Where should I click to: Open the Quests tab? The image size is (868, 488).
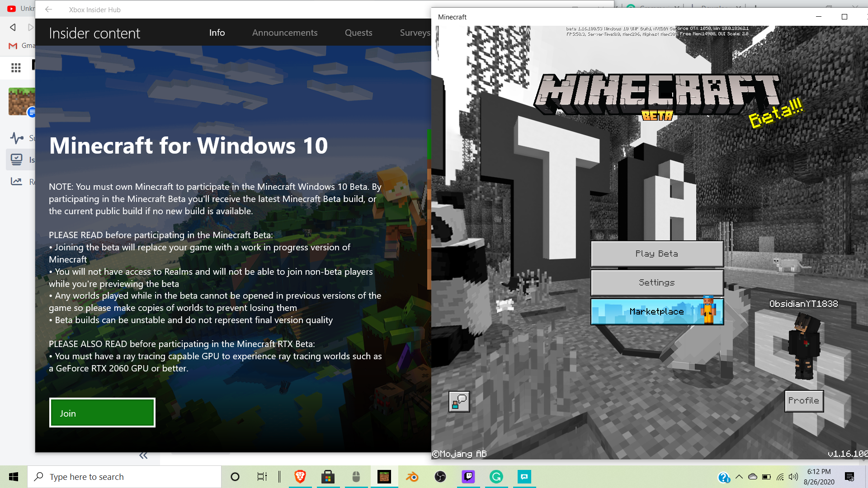tap(358, 33)
